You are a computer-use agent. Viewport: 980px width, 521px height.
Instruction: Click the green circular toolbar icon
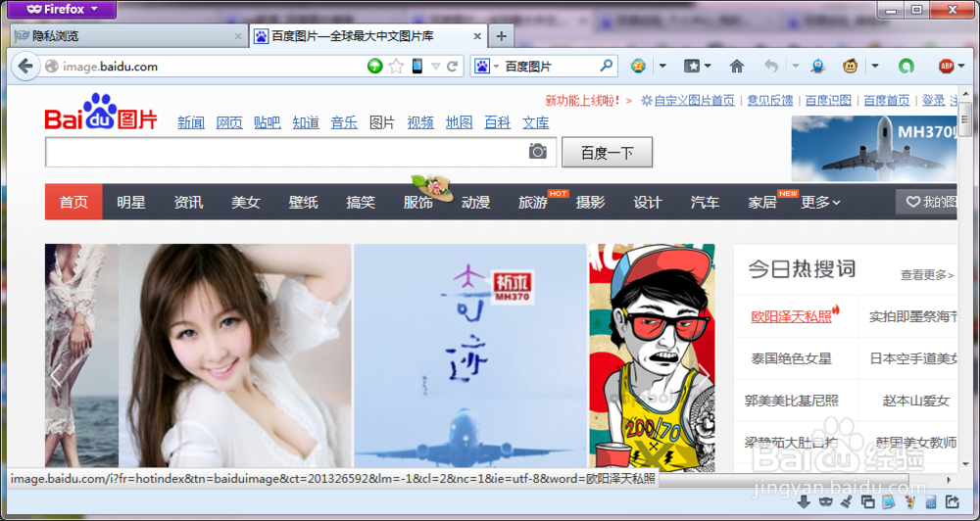906,66
